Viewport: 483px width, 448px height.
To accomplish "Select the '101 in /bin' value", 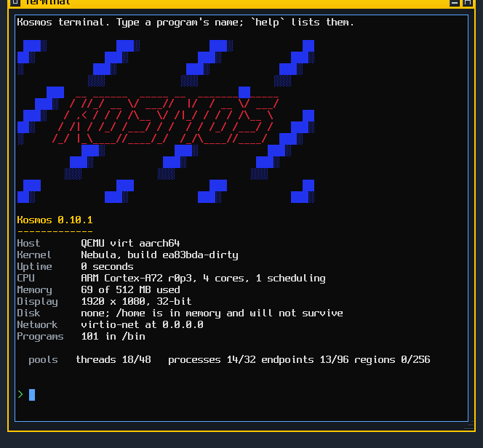I will pyautogui.click(x=113, y=337).
